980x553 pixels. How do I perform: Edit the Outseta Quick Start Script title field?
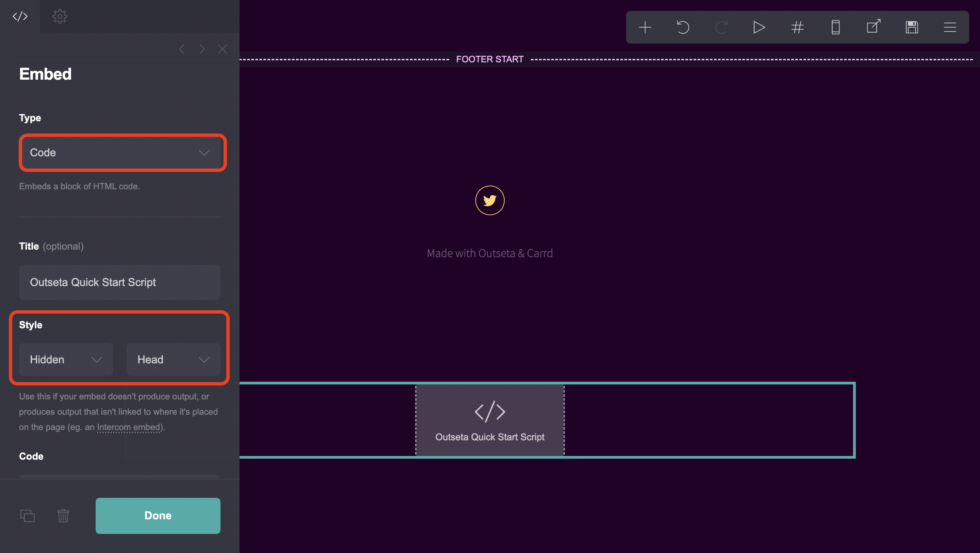click(x=119, y=282)
